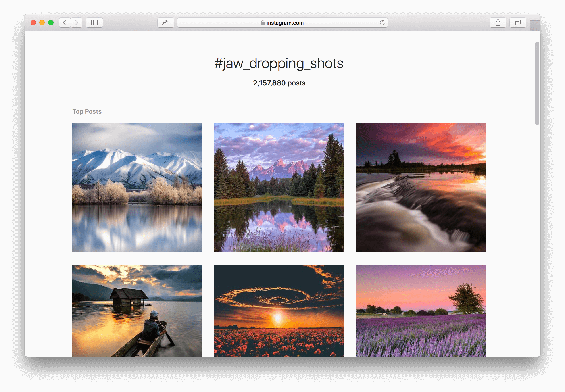The image size is (565, 392).
Task: Click the yellow minimize window button
Action: point(42,23)
